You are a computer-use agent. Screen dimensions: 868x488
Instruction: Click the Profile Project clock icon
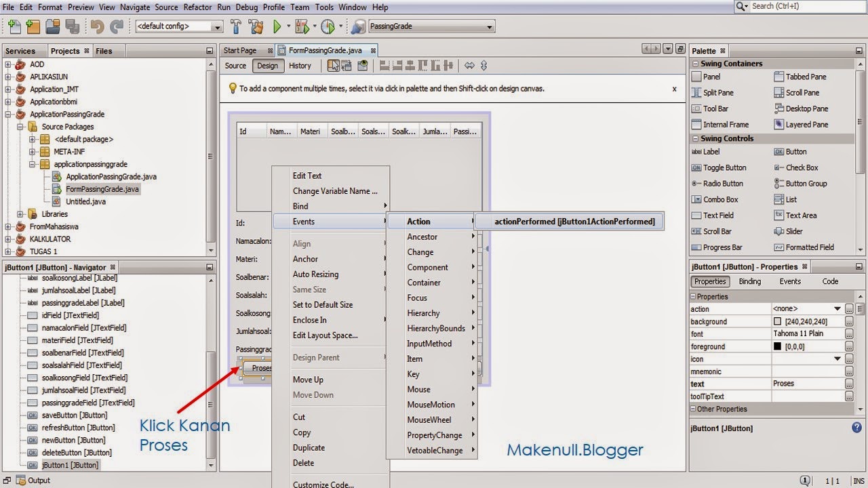(x=328, y=26)
